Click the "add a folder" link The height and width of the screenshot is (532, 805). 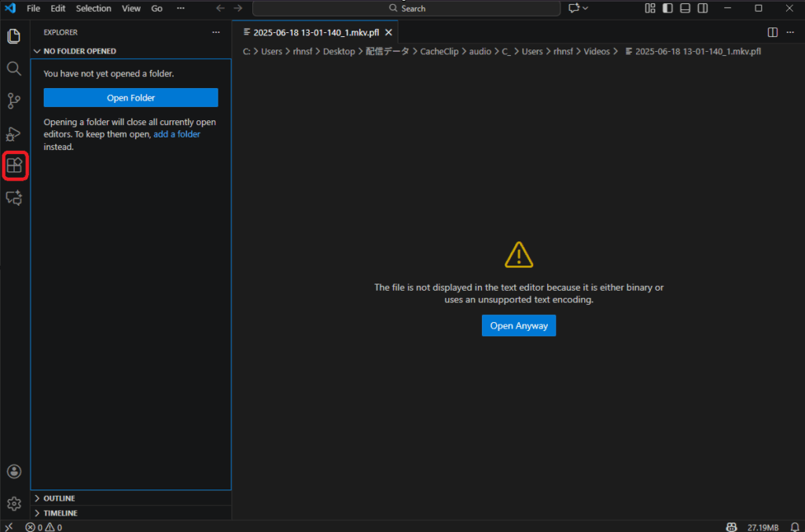(x=176, y=134)
